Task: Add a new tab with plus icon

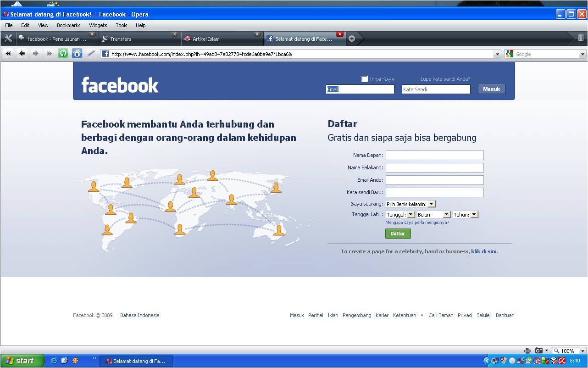Action: click(x=352, y=39)
